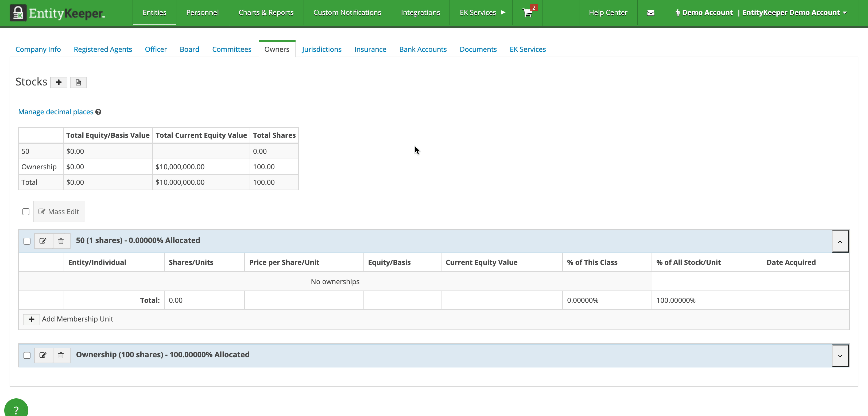The width and height of the screenshot is (868, 416).
Task: Open the Demo Account dropdown menu
Action: tap(761, 13)
